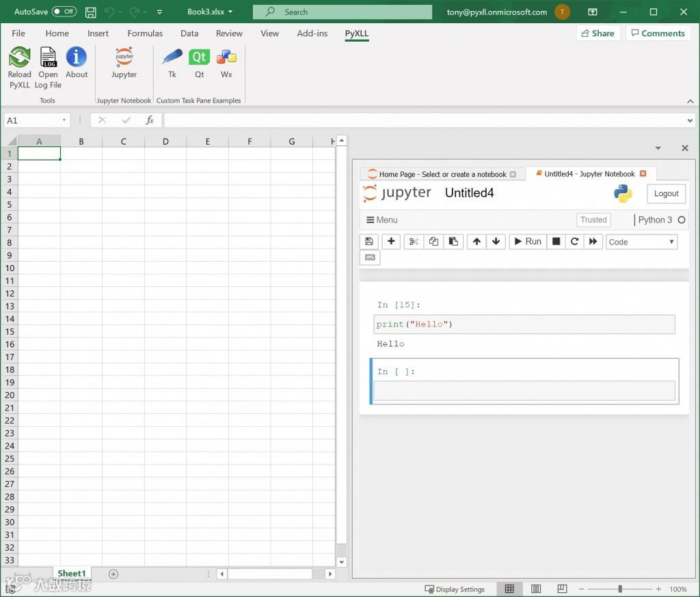700x597 pixels.
Task: Select column D header
Action: (x=165, y=141)
